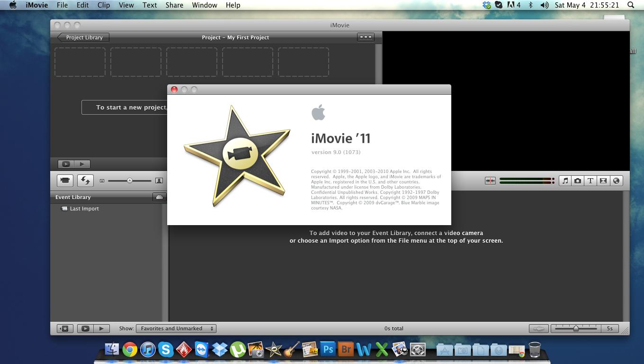The width and height of the screenshot is (644, 364).
Task: Switch project view with filmstrip button
Action: click(x=366, y=37)
